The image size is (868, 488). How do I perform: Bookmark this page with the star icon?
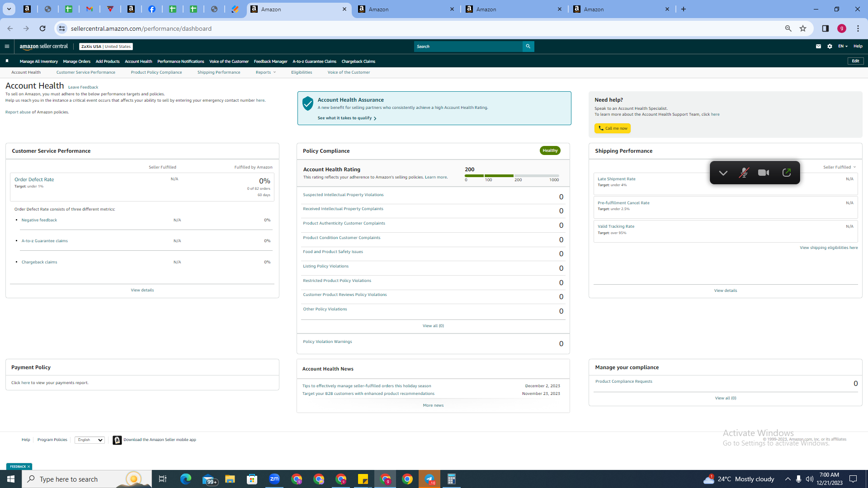(x=803, y=28)
